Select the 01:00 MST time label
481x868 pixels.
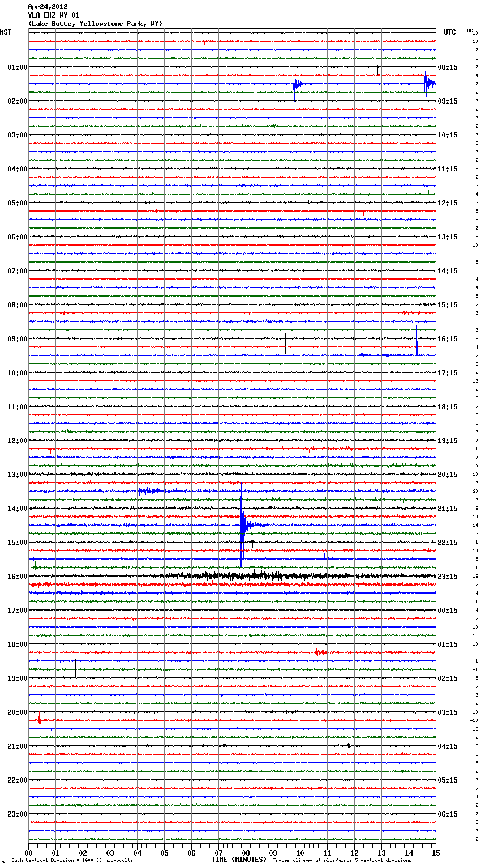point(17,67)
